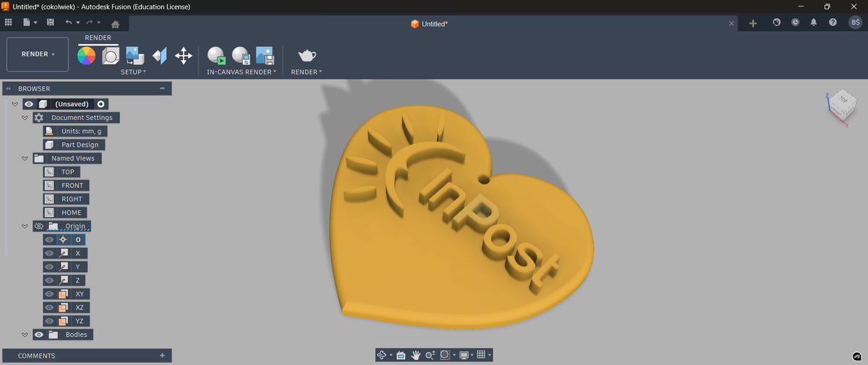Click the Scene Settings icon
Image resolution: width=868 pixels, height=365 pixels.
111,56
